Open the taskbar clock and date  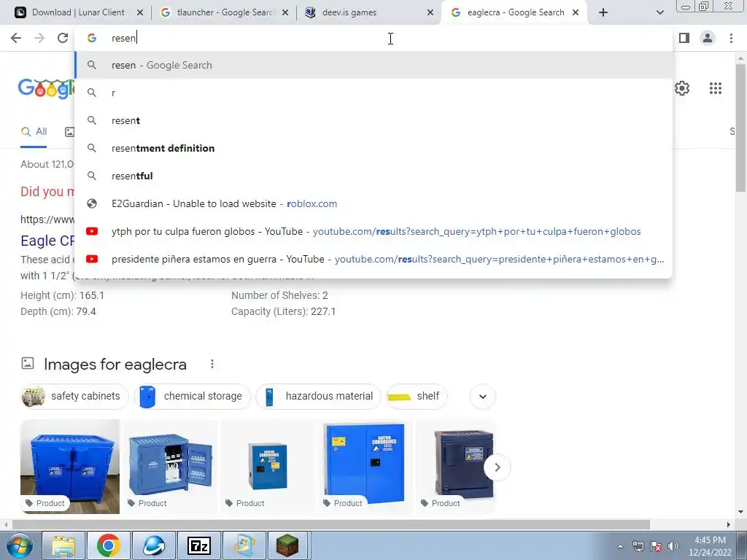click(710, 546)
